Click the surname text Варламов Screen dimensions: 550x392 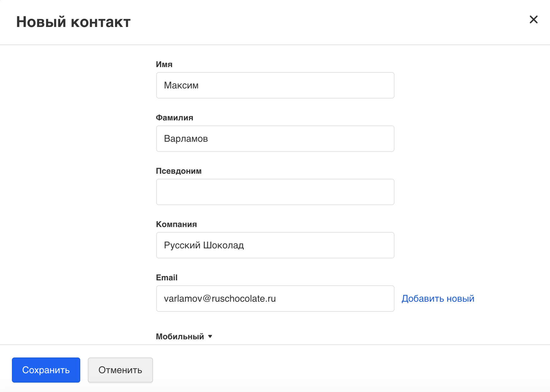point(186,139)
